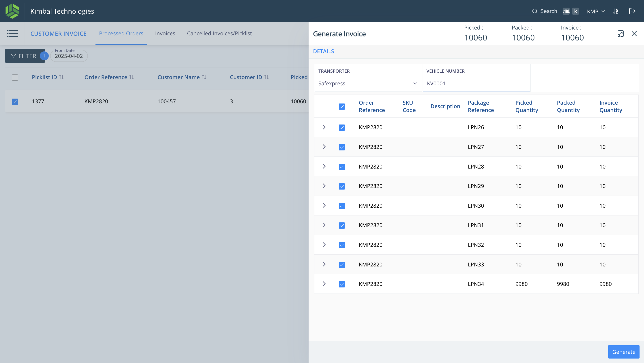Click Invoice Quantity column header
Viewport: 644px width, 363px height.
point(610,106)
